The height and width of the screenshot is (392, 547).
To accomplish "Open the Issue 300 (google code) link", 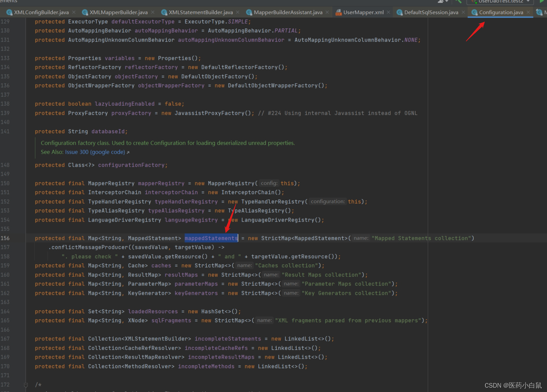I will click(95, 152).
